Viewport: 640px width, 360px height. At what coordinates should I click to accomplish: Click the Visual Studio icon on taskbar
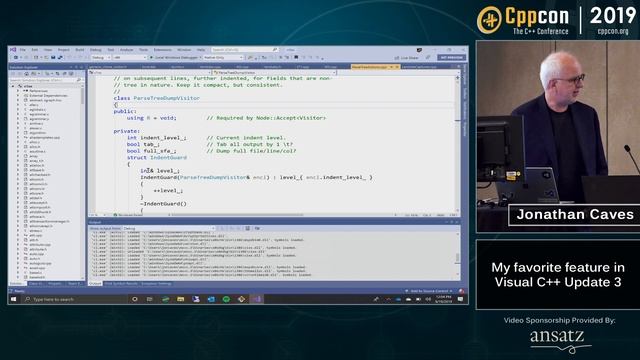(257, 299)
